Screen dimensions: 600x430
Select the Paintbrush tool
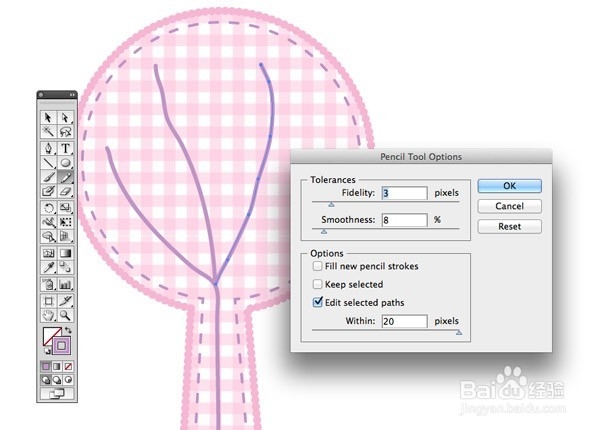49,177
